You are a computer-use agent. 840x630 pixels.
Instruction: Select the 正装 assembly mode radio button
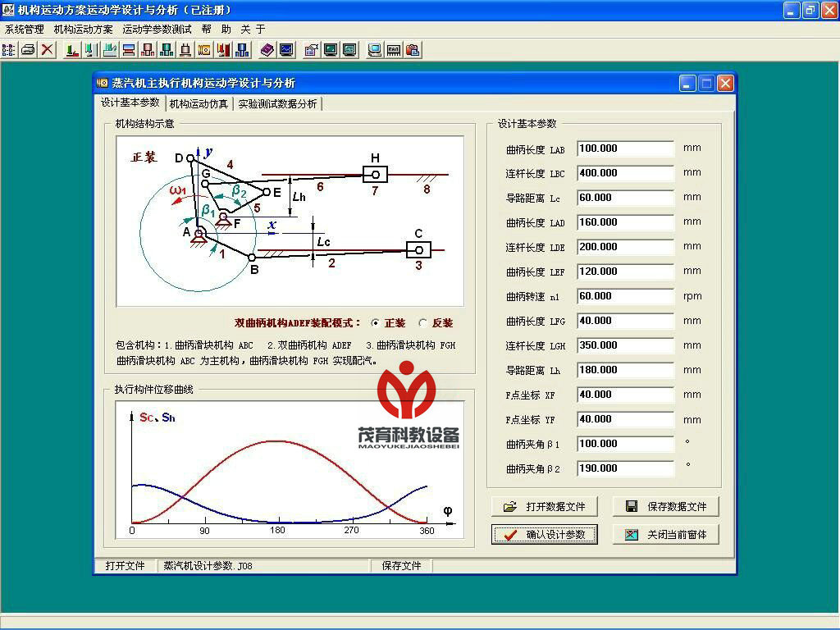tap(376, 323)
